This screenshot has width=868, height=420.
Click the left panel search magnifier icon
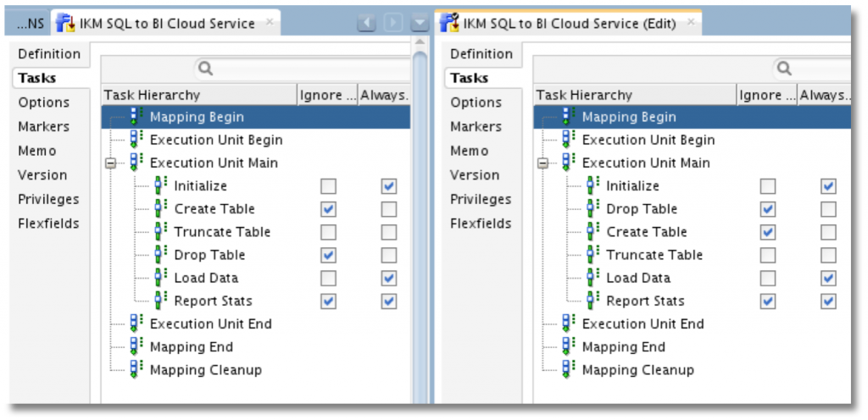pyautogui.click(x=205, y=69)
